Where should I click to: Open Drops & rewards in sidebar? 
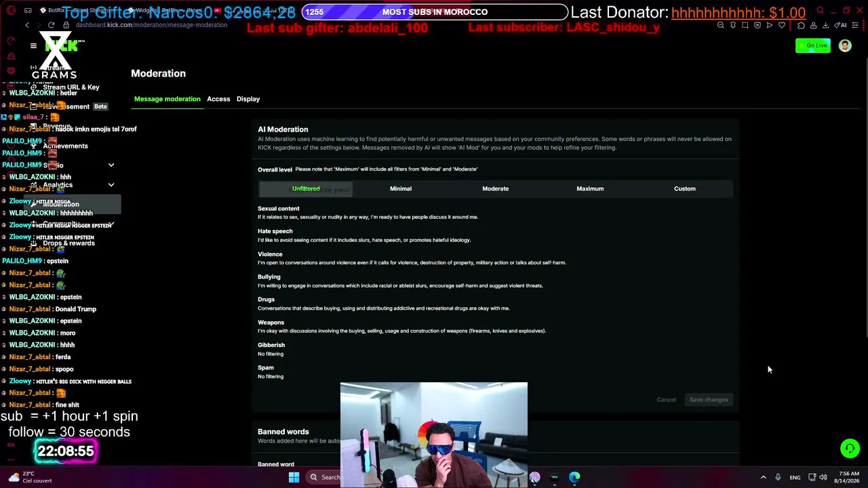68,243
